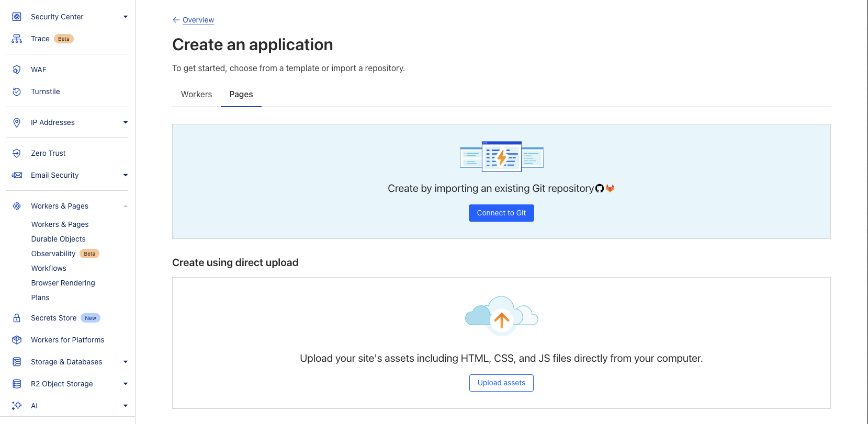Select the Pages tab

241,95
